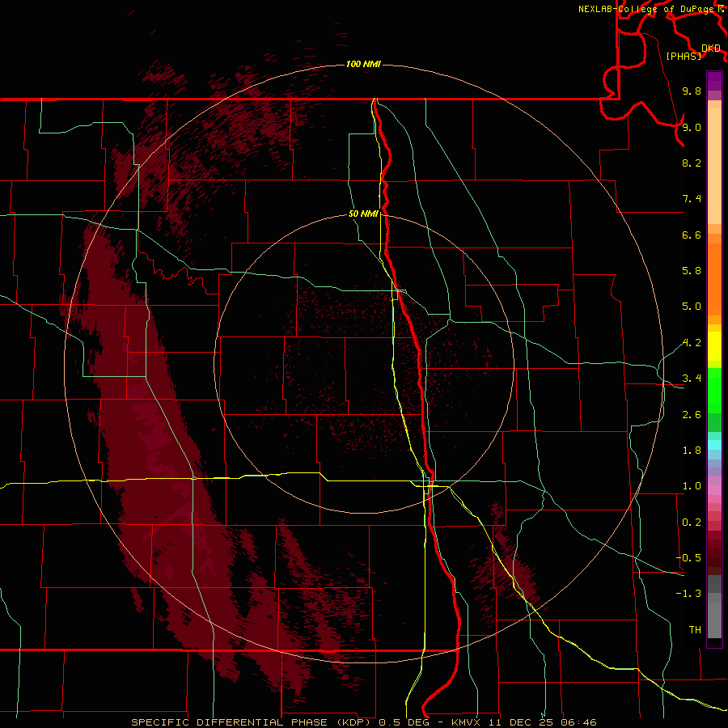Click the -1.3 scale value
The height and width of the screenshot is (728, 728).
(688, 594)
